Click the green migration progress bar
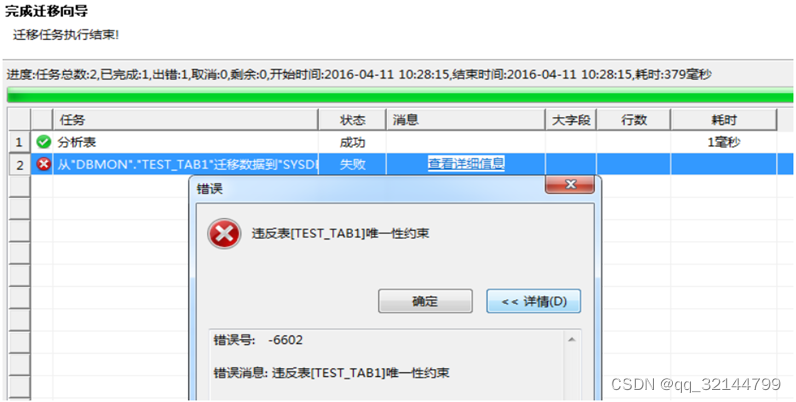Image resolution: width=796 pixels, height=402 pixels. (400, 95)
